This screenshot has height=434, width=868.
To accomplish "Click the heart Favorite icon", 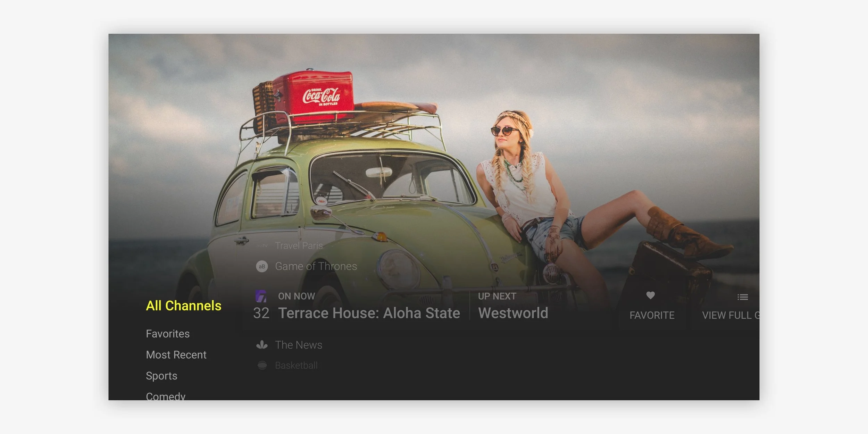I will coord(650,295).
